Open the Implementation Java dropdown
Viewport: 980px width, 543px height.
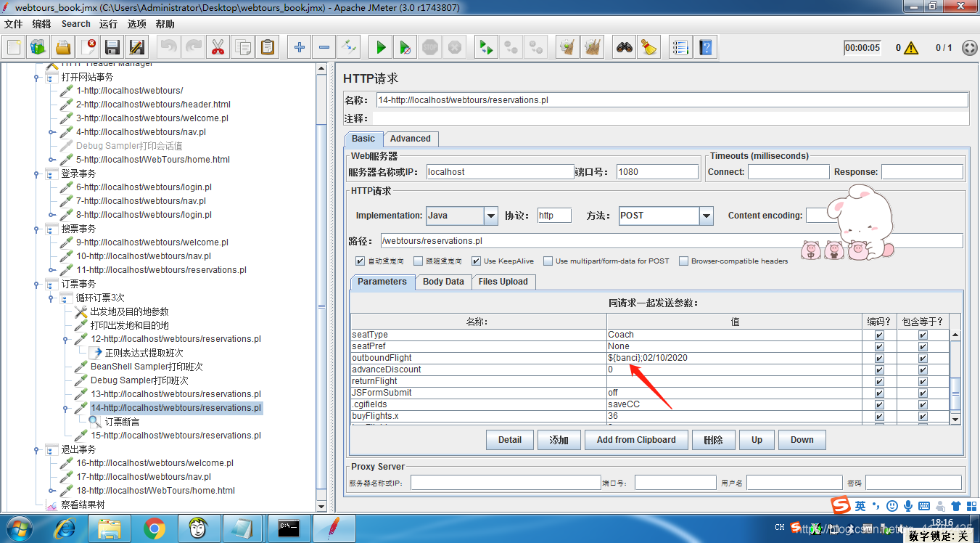[x=491, y=216]
